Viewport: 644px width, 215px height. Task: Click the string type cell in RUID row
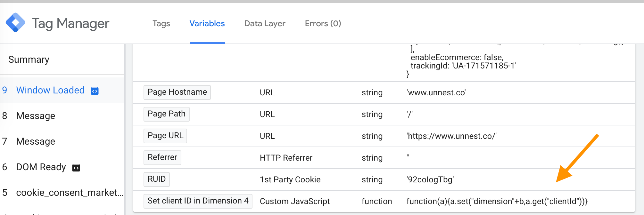(x=372, y=179)
